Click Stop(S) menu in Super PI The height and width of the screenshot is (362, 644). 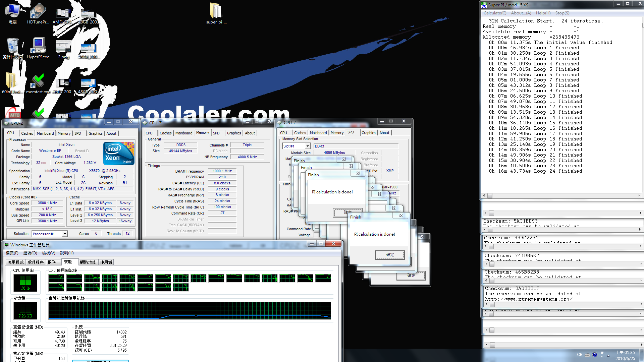(562, 13)
